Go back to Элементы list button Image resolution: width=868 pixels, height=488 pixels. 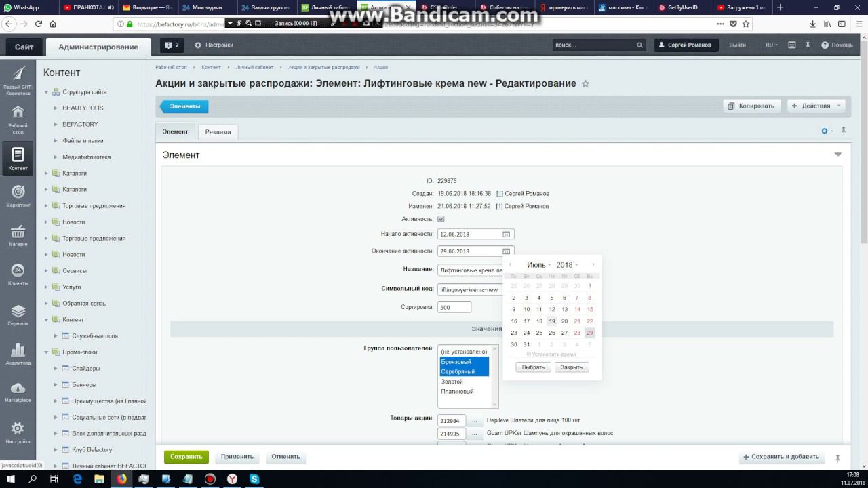184,106
